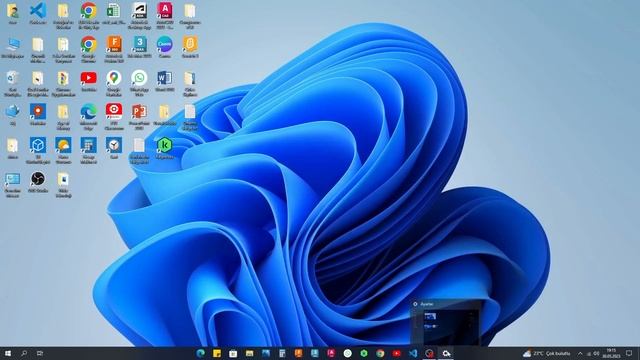Open the Google Maps desktop shortcut
This screenshot has width=640, height=360.
click(x=114, y=83)
